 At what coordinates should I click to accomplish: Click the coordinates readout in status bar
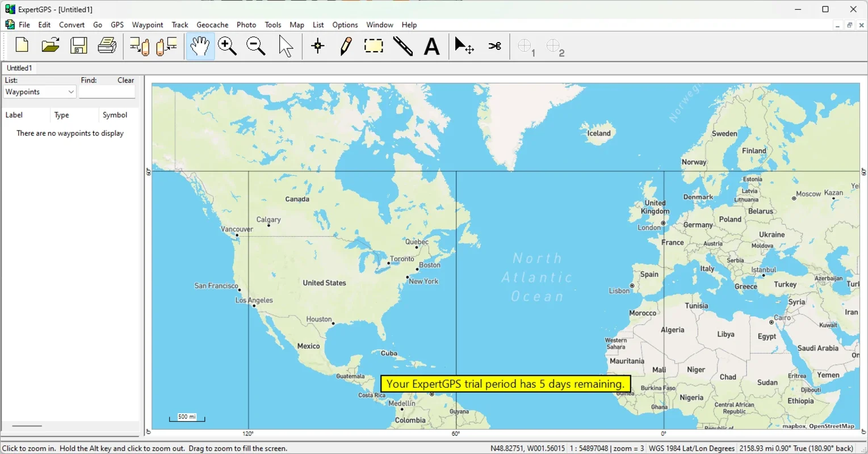[529, 448]
